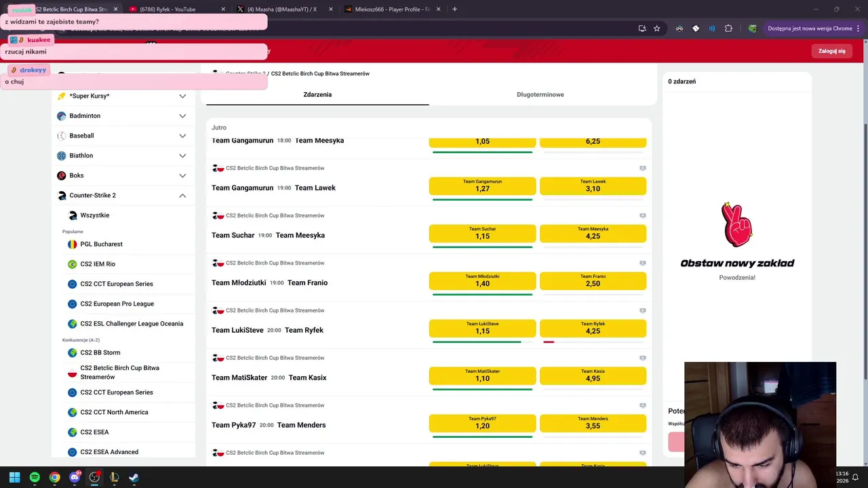Bet on Team Lawek at odds 3,10
Screen dimensions: 868x488
[x=593, y=186]
